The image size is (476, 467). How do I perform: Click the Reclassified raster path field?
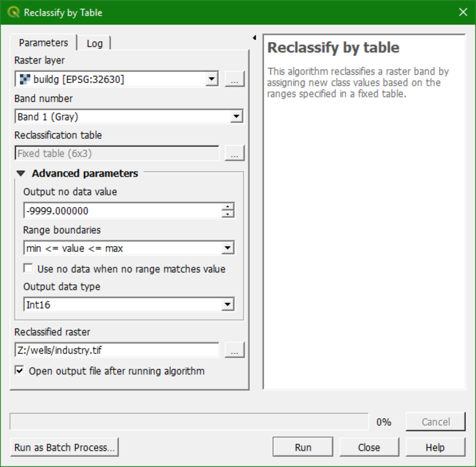coord(116,351)
